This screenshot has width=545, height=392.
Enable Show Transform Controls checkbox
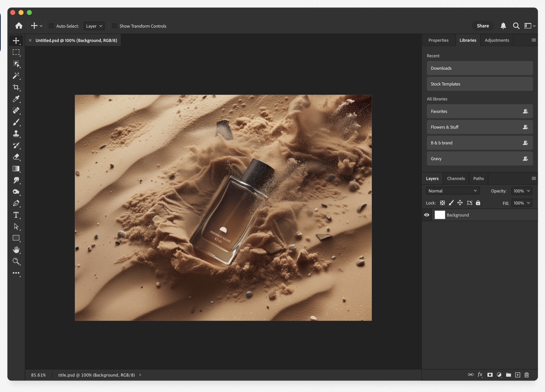coord(114,26)
